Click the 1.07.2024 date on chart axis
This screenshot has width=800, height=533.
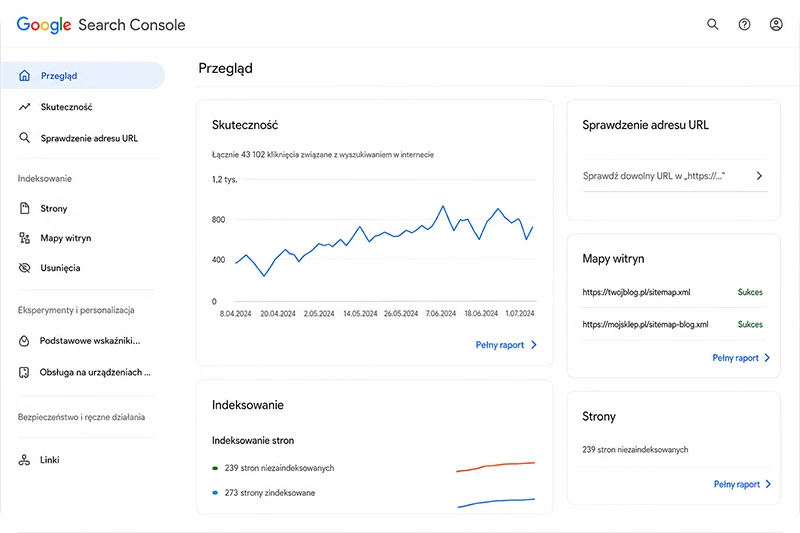(x=520, y=314)
